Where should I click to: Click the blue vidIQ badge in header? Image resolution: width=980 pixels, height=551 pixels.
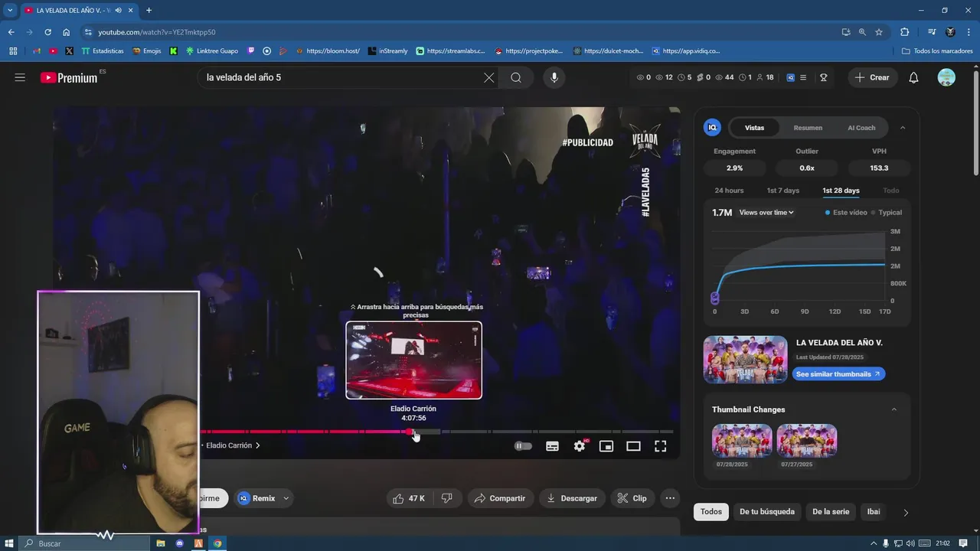[x=791, y=77]
